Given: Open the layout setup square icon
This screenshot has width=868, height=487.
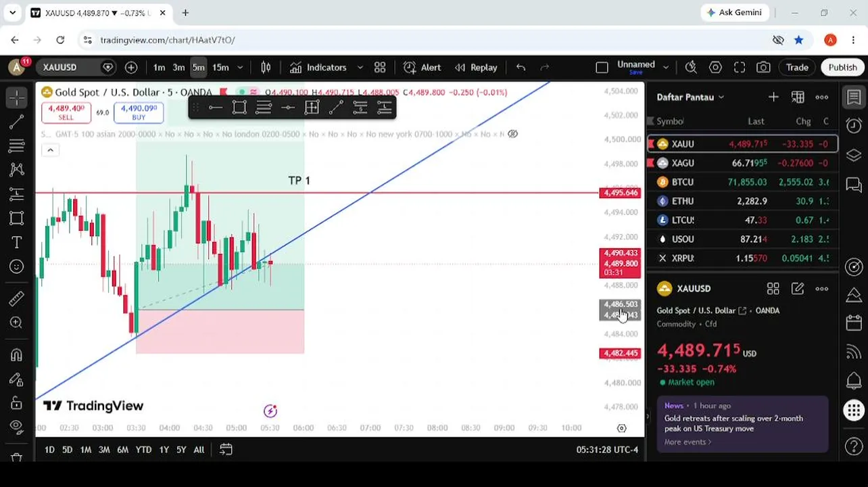Looking at the screenshot, I should pyautogui.click(x=602, y=67).
